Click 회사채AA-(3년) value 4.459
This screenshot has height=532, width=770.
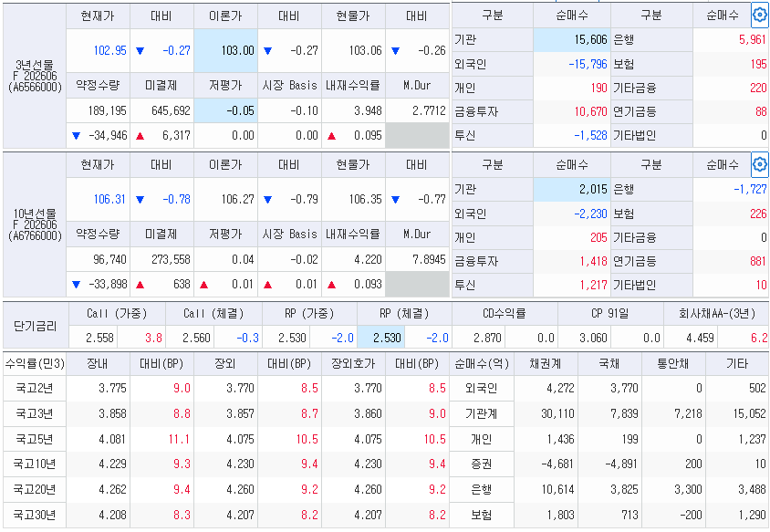tap(700, 338)
